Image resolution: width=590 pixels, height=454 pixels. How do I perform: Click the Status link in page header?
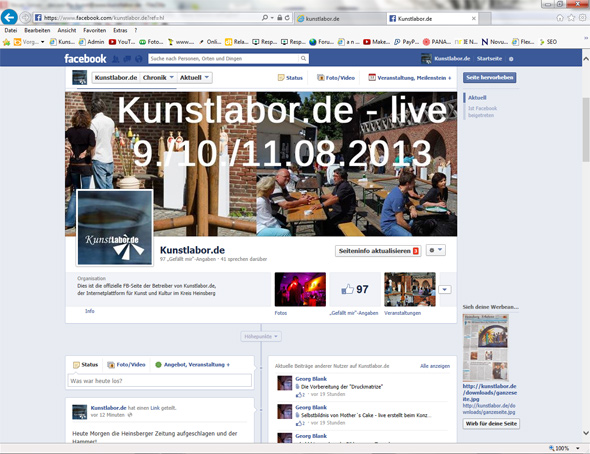[x=290, y=78]
